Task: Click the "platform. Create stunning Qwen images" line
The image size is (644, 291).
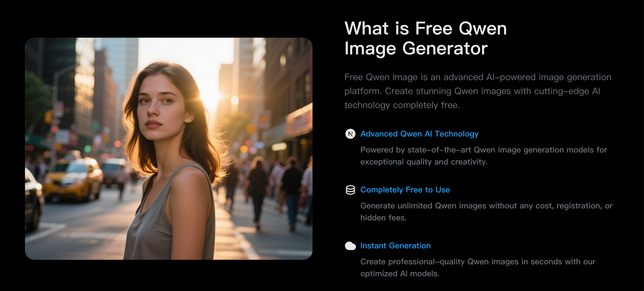Action: tap(472, 91)
